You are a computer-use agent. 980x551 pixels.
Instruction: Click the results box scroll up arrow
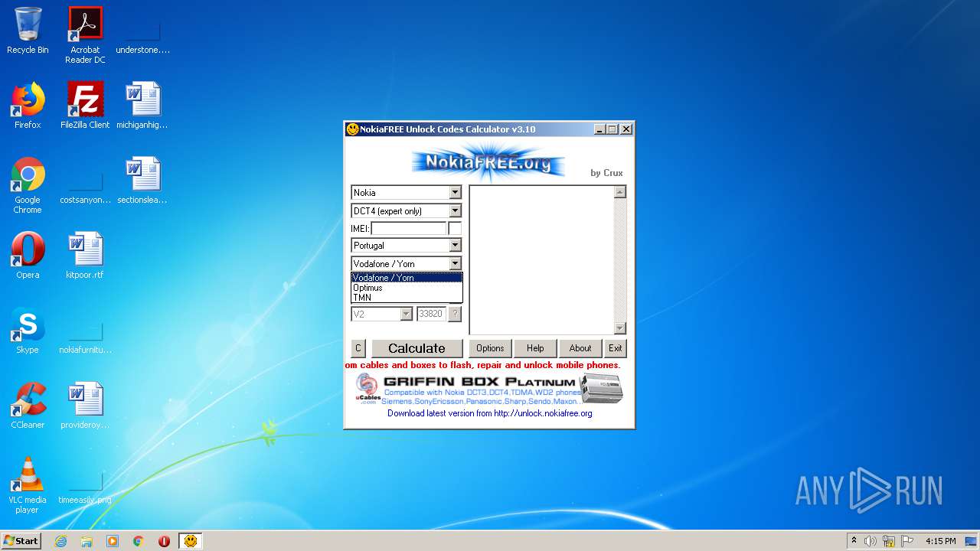620,192
